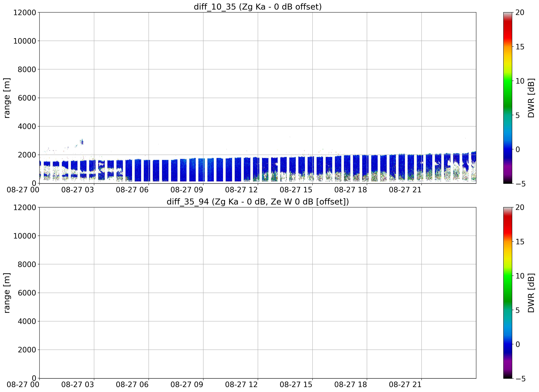The width and height of the screenshot is (539, 392).
Task: Pick the 0 tick on diff_10_35 colorbar
Action: coord(518,149)
